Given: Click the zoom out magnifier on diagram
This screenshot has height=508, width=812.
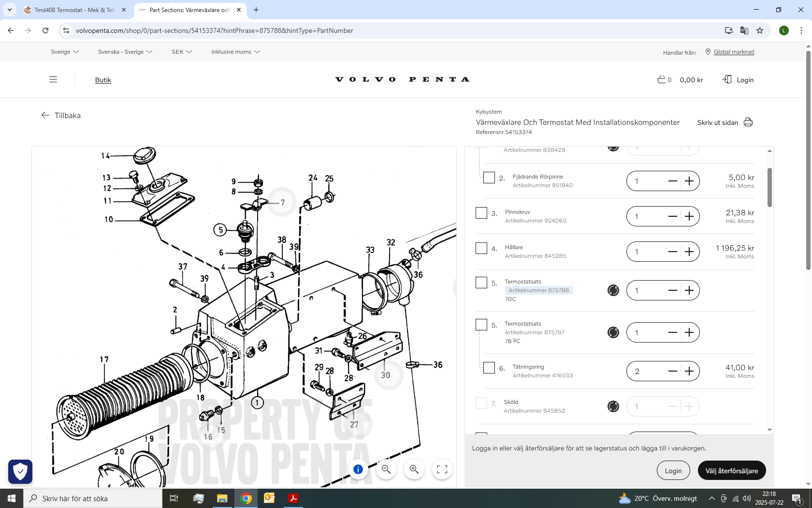Looking at the screenshot, I should tap(386, 469).
